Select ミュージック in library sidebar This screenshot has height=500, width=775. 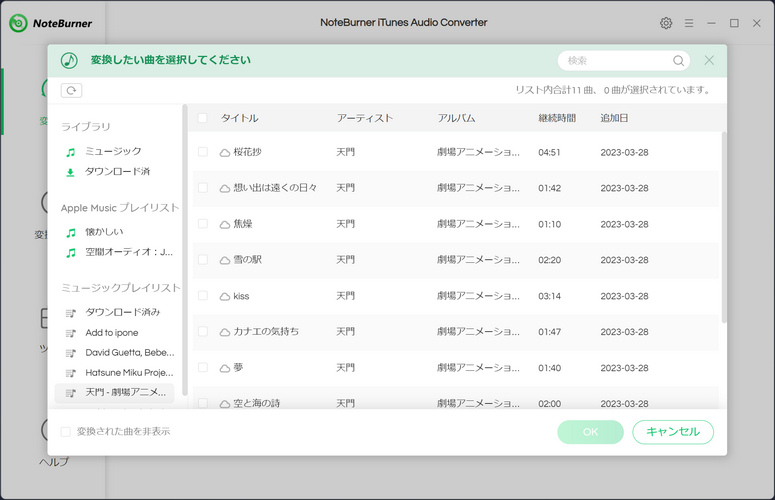point(113,151)
